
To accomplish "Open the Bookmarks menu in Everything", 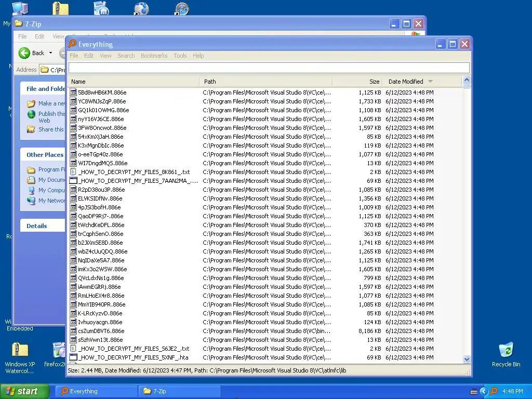I will 154,56.
